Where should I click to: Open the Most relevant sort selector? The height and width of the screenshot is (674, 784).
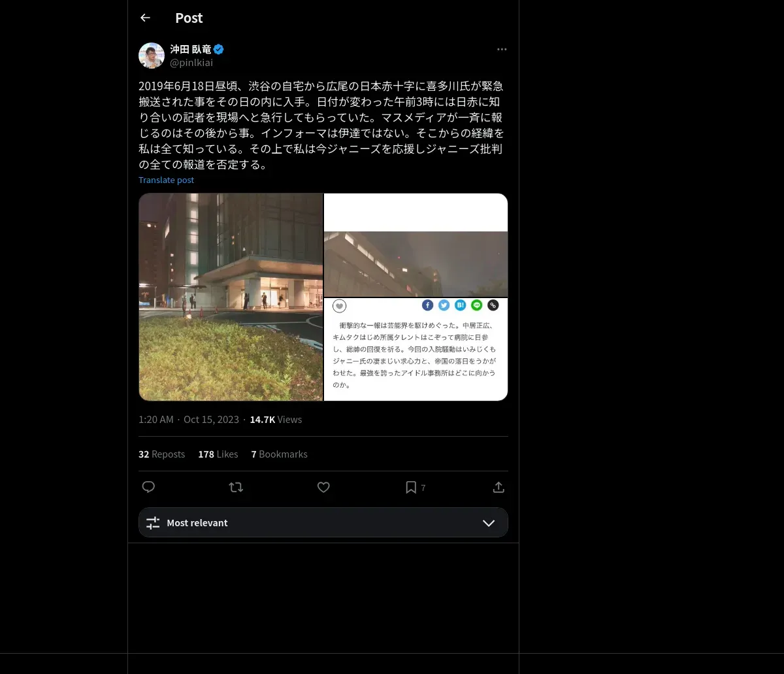point(323,522)
